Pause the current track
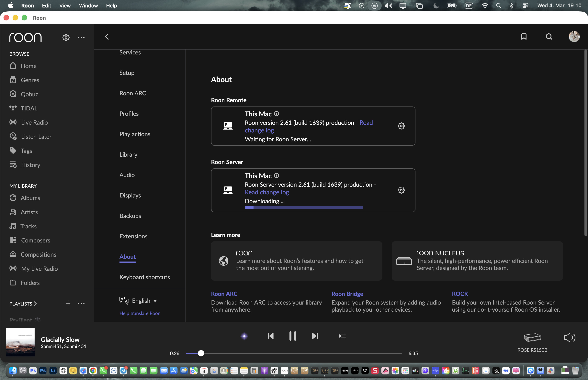This screenshot has height=380, width=588. pyautogui.click(x=293, y=336)
